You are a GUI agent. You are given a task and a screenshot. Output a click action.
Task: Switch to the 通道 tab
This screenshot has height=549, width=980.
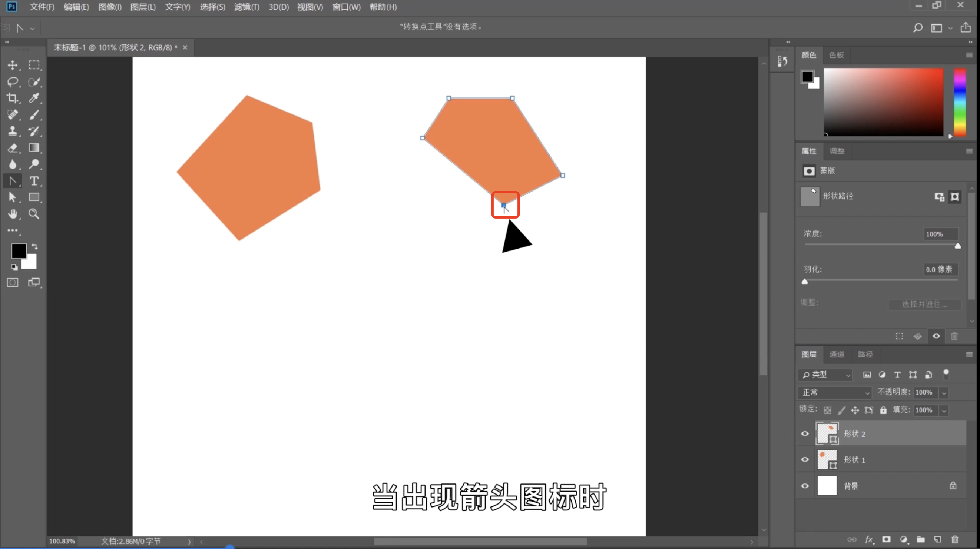837,355
